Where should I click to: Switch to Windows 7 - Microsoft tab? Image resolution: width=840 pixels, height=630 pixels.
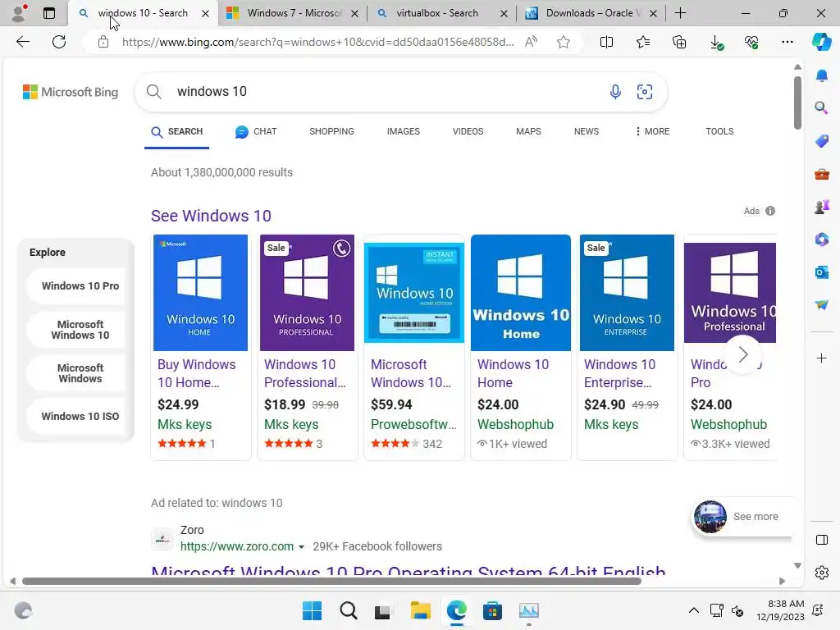click(292, 13)
